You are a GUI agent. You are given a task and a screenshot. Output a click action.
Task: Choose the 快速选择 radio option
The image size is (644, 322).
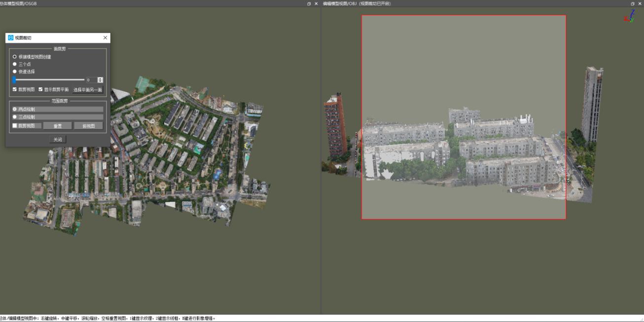coord(15,72)
